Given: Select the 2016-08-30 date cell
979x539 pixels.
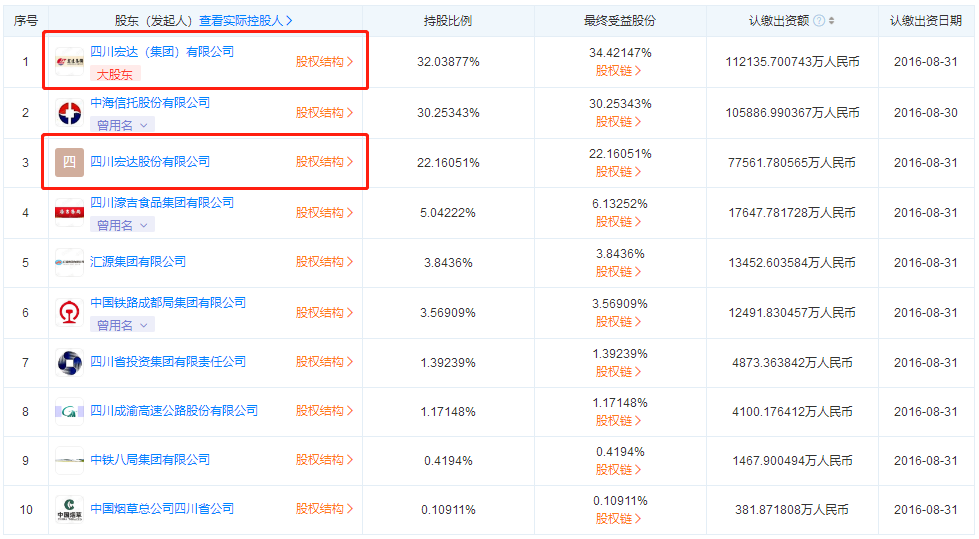Looking at the screenshot, I should coord(926,113).
